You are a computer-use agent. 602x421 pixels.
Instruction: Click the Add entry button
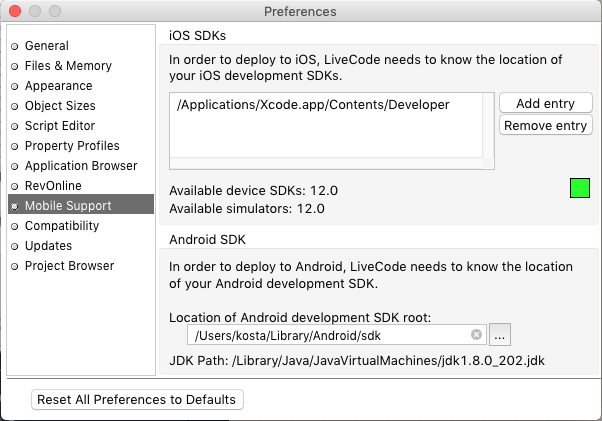click(x=545, y=104)
